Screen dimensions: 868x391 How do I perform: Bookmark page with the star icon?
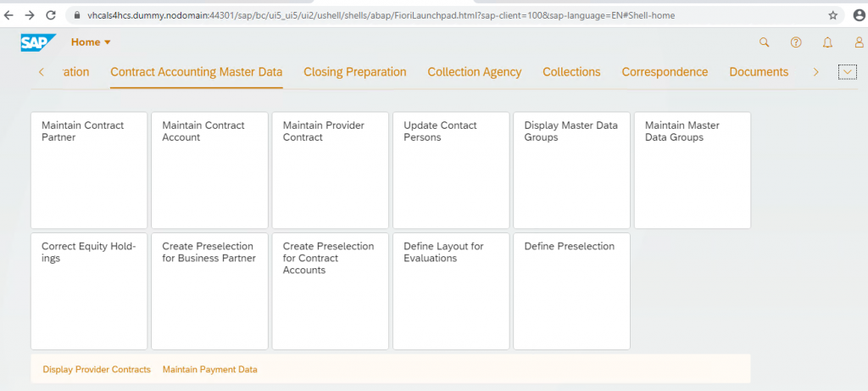coord(832,15)
